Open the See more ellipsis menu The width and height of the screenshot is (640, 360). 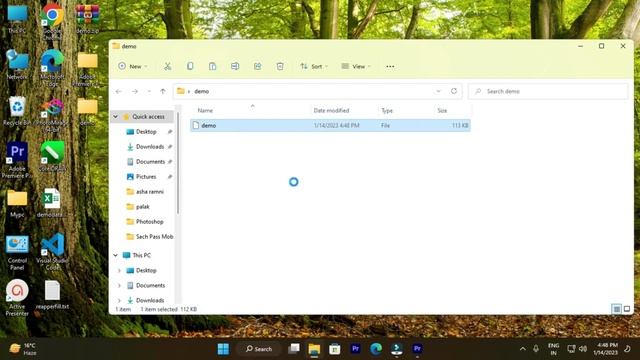(390, 67)
